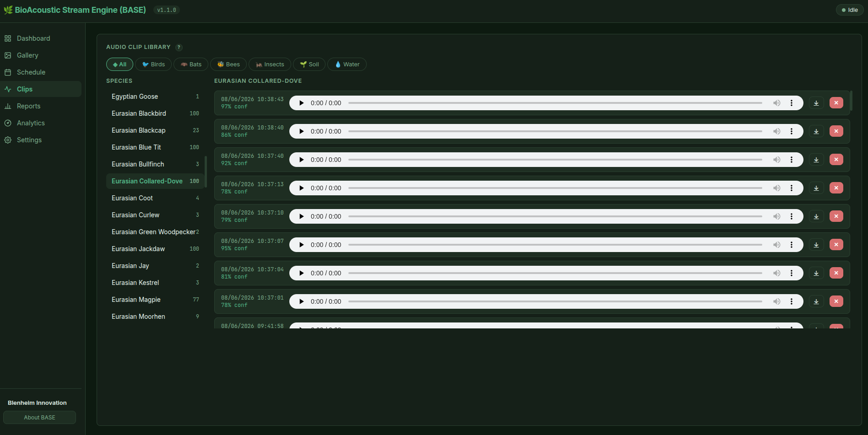Download the 10:38:43 clip

[x=816, y=103]
